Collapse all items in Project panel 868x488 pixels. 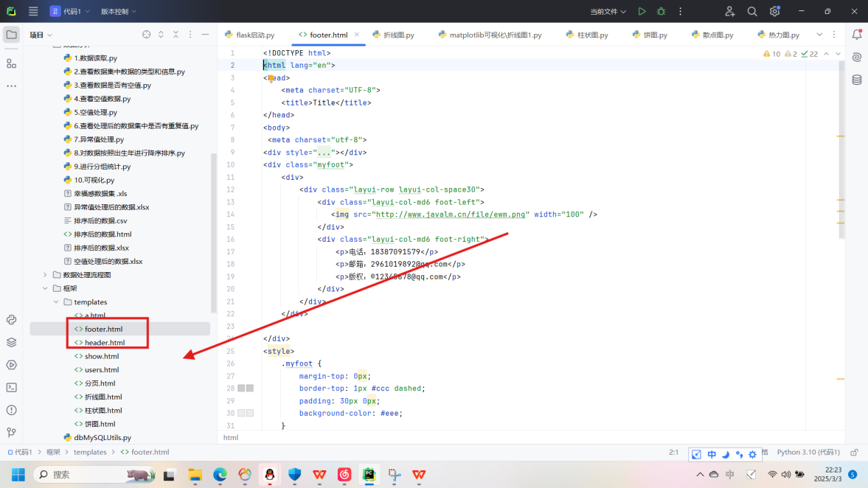tap(176, 35)
